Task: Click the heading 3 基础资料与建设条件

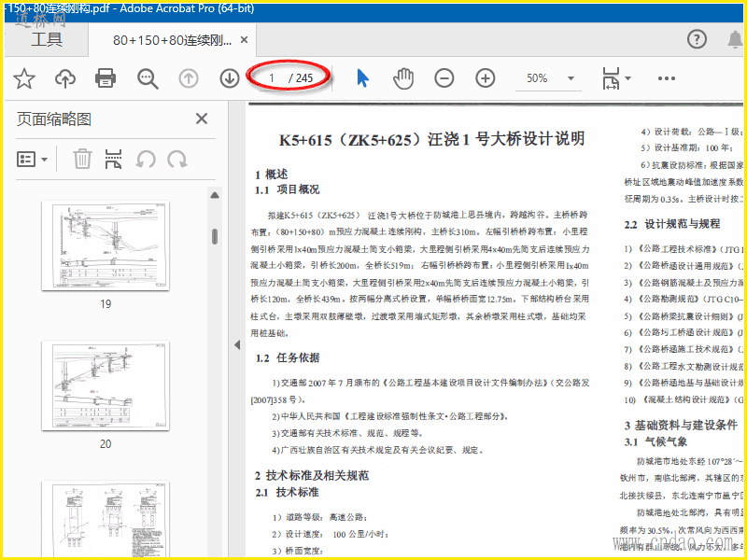Action: point(682,425)
